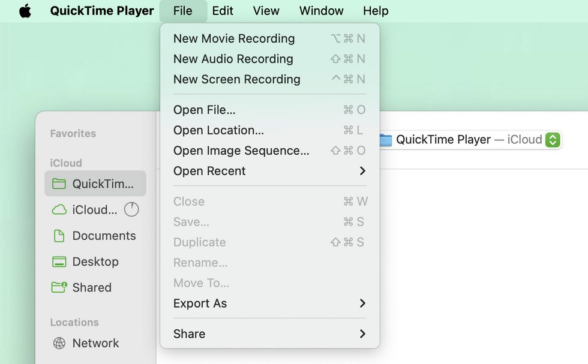Open Desktop in sidebar
This screenshot has width=588, height=364.
[x=95, y=261]
